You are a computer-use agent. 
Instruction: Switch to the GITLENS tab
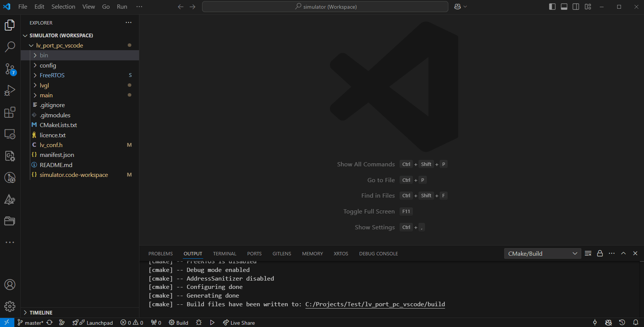click(282, 254)
